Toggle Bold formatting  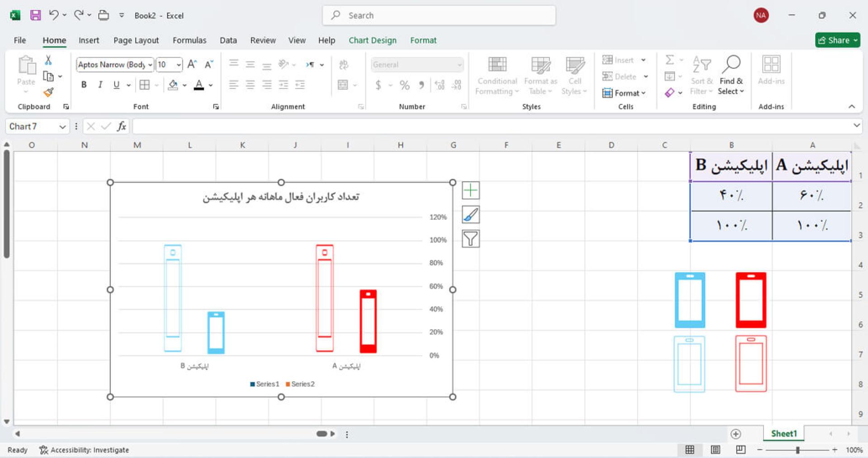coord(84,85)
